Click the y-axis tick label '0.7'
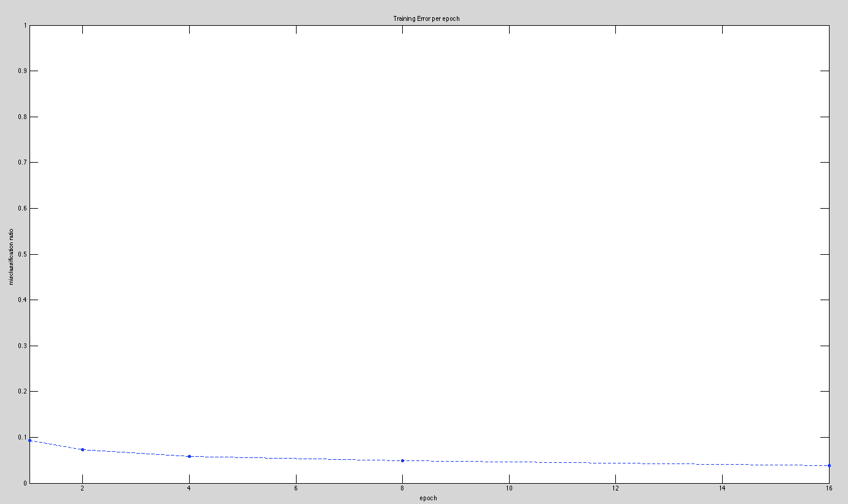 pyautogui.click(x=23, y=163)
